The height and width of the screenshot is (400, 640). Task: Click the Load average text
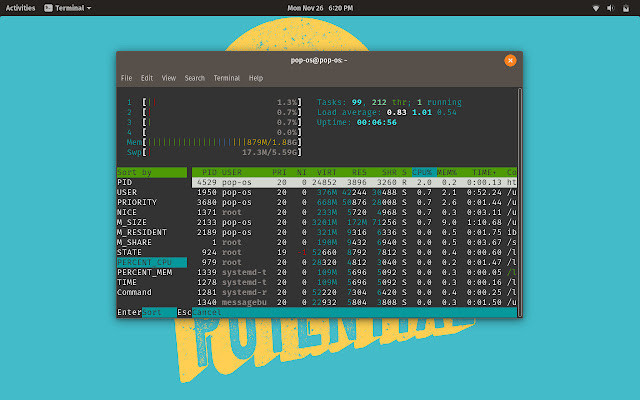click(x=387, y=112)
